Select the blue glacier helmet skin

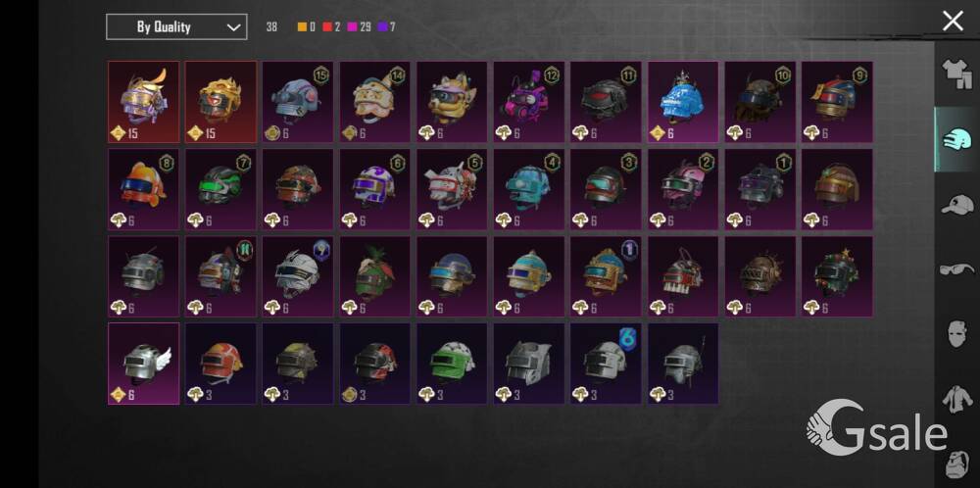682,102
